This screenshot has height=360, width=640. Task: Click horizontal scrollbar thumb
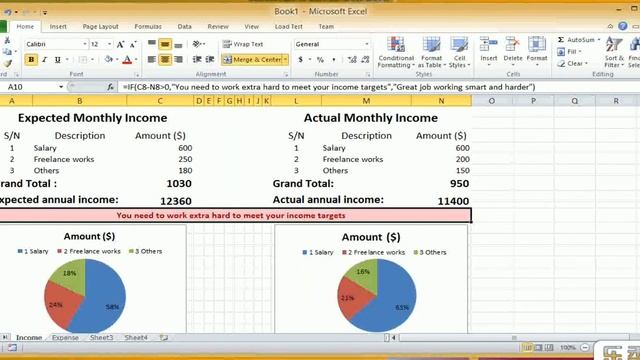(514, 338)
